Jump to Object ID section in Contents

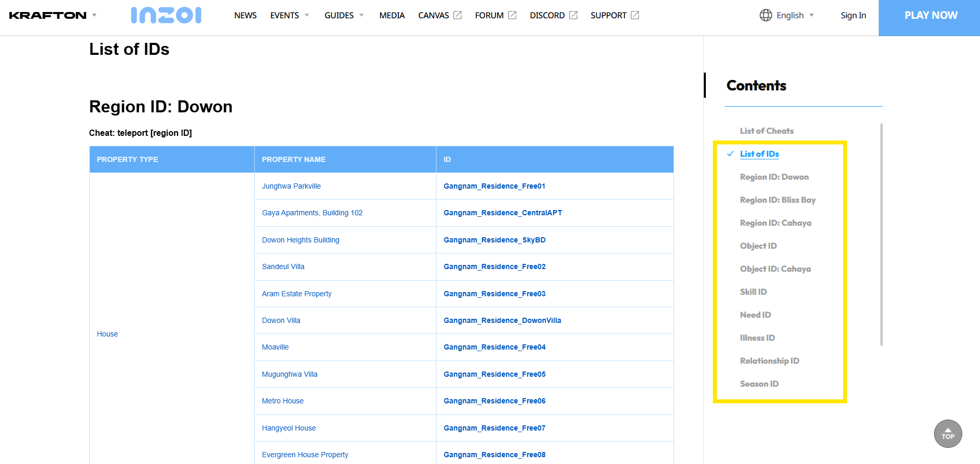758,246
